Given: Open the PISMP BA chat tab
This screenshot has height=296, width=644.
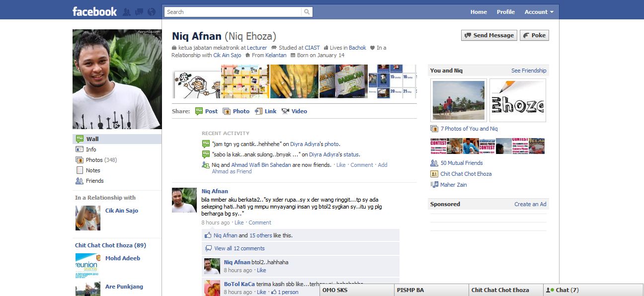Looking at the screenshot, I should click(x=431, y=290).
